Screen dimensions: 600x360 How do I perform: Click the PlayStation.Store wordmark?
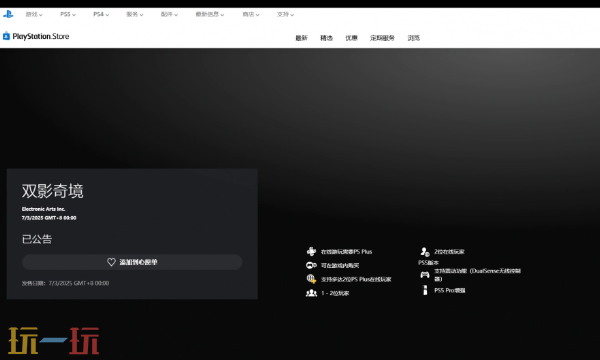41,36
